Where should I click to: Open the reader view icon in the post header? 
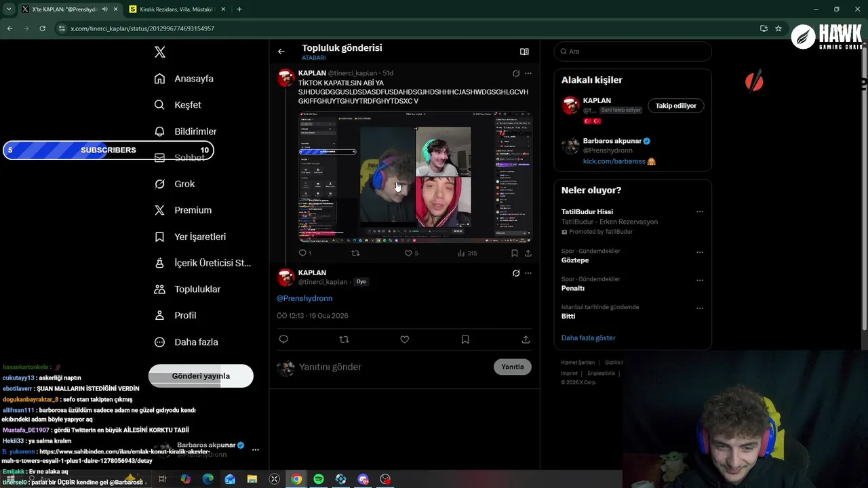point(524,52)
